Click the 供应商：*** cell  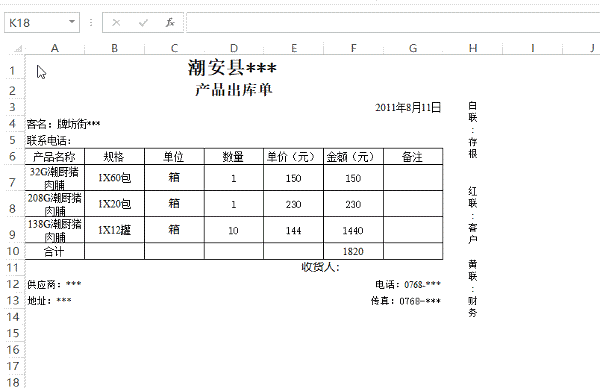[54, 284]
